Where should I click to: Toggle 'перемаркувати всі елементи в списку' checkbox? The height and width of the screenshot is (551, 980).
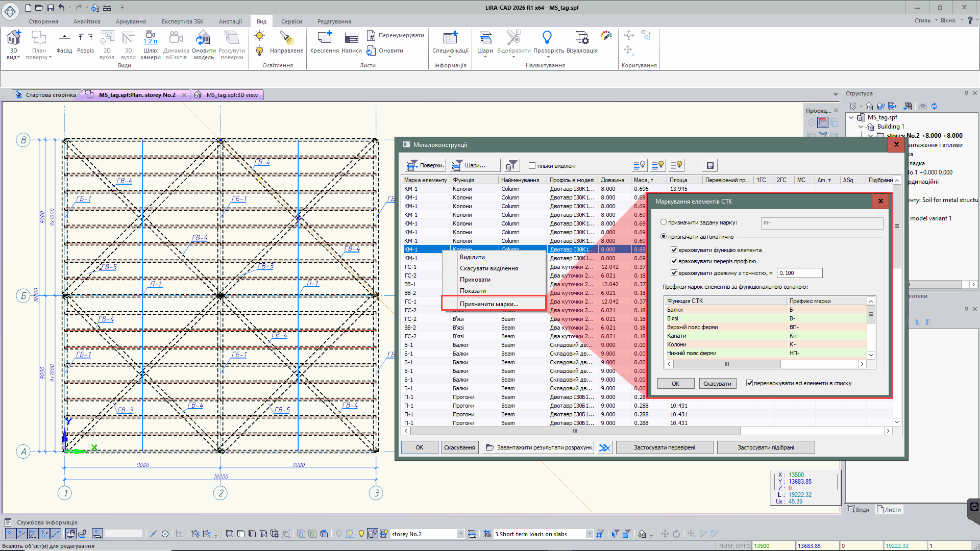(x=749, y=383)
